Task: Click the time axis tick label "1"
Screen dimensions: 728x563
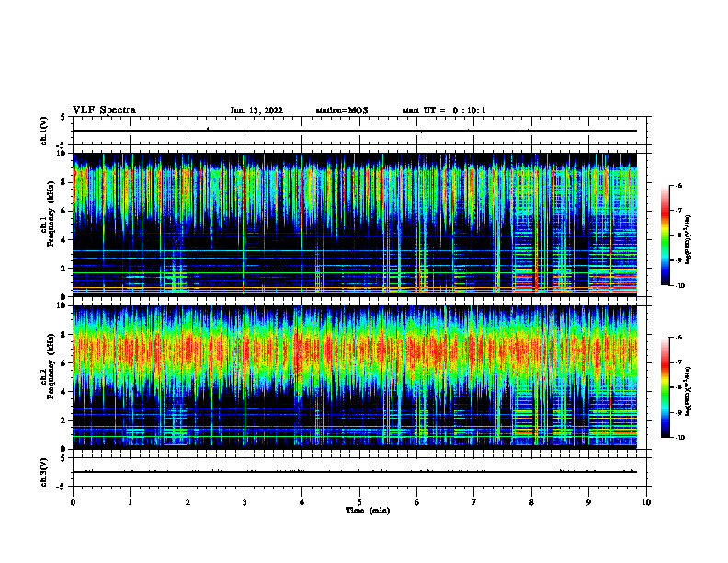Action: [130, 502]
